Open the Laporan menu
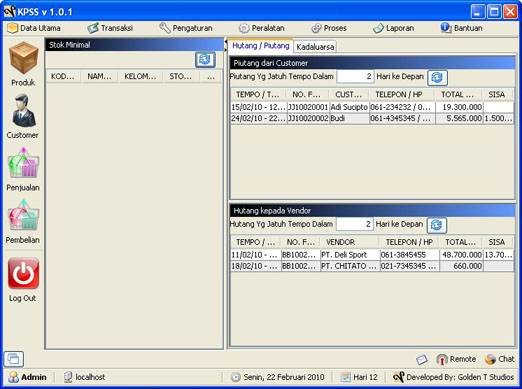The height and width of the screenshot is (389, 522). (393, 28)
